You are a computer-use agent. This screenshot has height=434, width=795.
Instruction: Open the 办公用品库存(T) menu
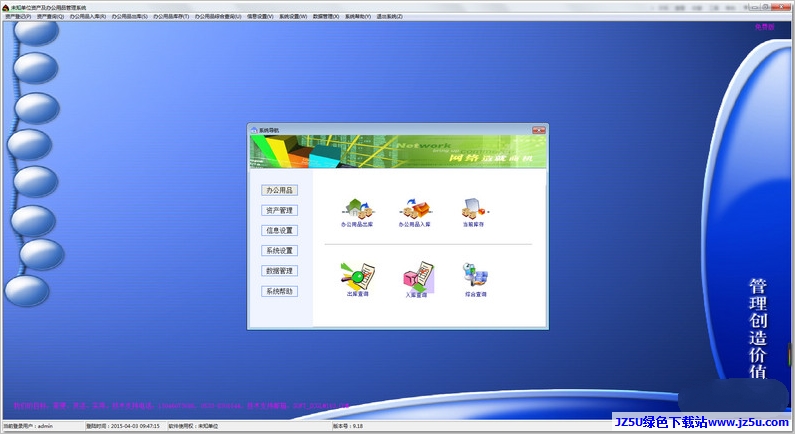(171, 17)
